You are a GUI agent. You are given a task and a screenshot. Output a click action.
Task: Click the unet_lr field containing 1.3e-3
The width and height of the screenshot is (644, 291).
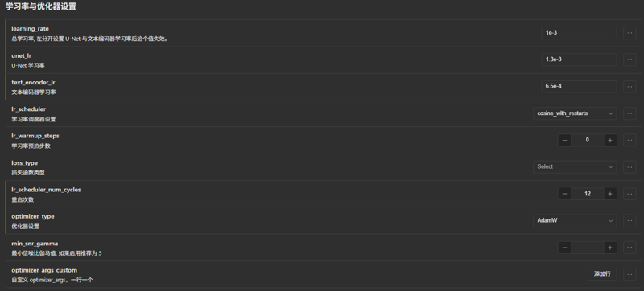pyautogui.click(x=579, y=59)
